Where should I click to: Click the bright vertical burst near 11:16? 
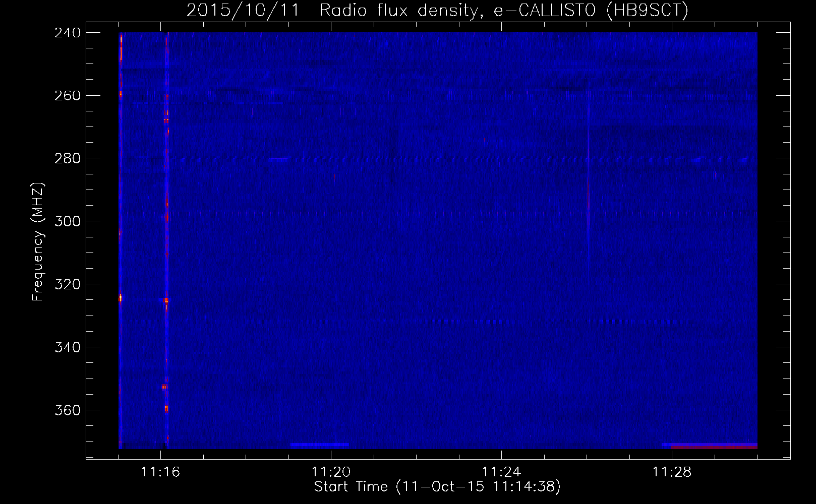pos(166,240)
